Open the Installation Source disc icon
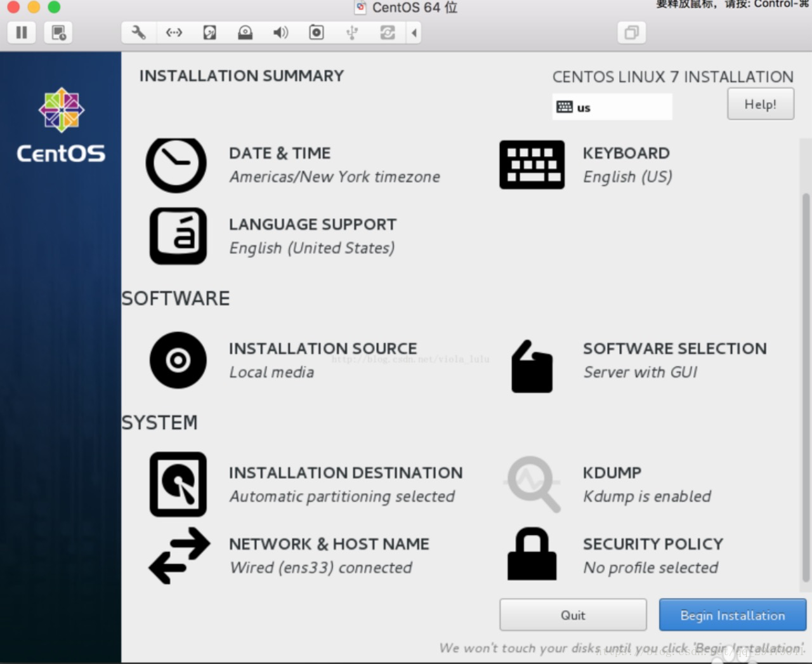The height and width of the screenshot is (664, 812). pos(178,360)
